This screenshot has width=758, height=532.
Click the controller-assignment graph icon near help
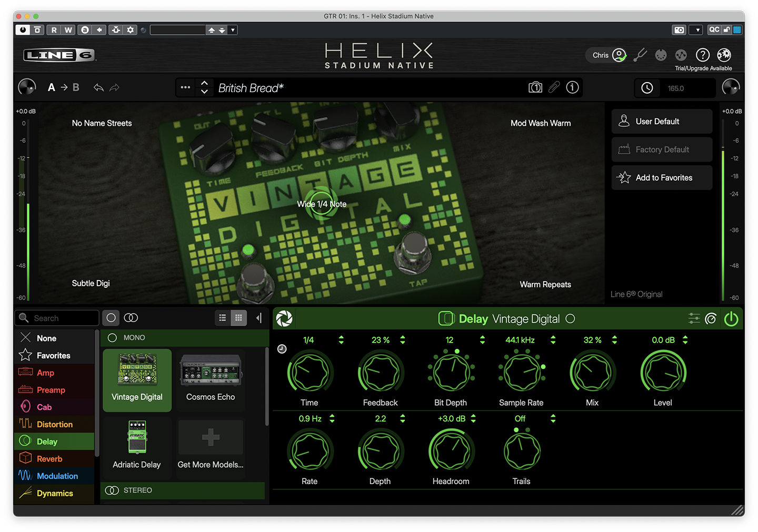click(681, 55)
